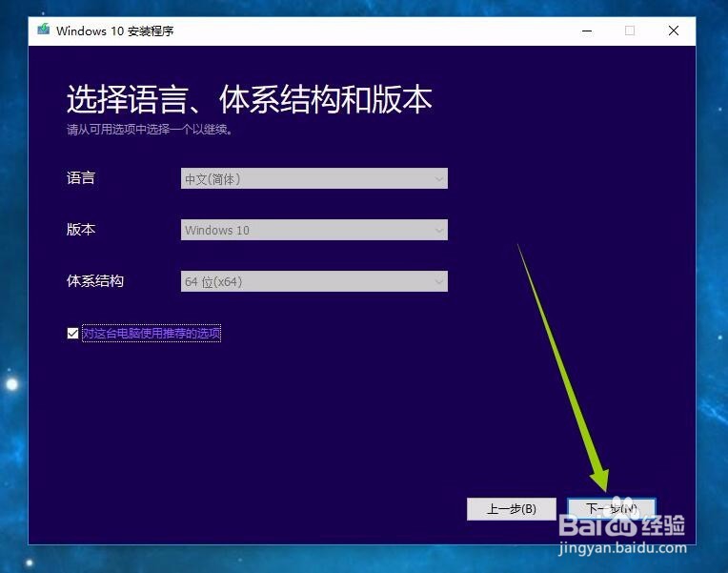Click the disabled maximize button in title bar
Screen dimensions: 728x573
click(630, 31)
